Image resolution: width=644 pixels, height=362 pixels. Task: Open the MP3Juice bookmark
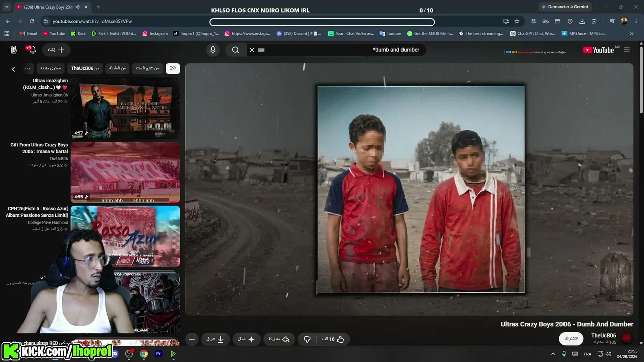tap(584, 34)
